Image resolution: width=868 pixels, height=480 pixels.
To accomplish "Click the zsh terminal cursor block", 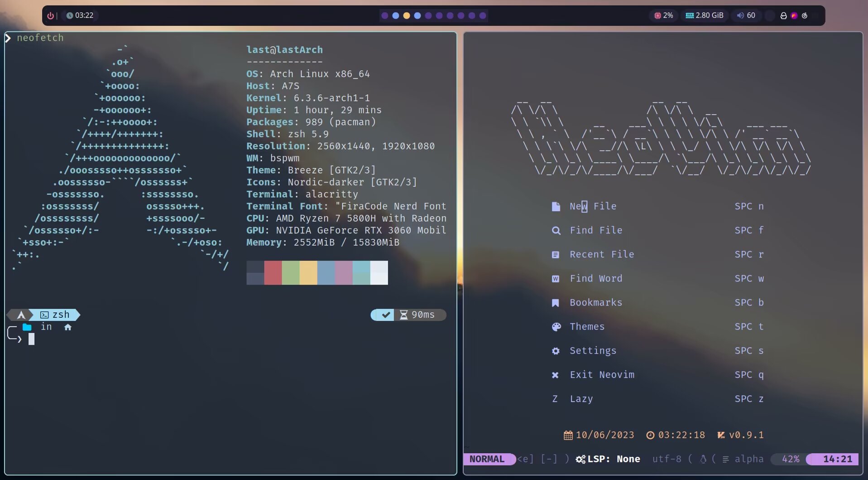I will click(31, 339).
